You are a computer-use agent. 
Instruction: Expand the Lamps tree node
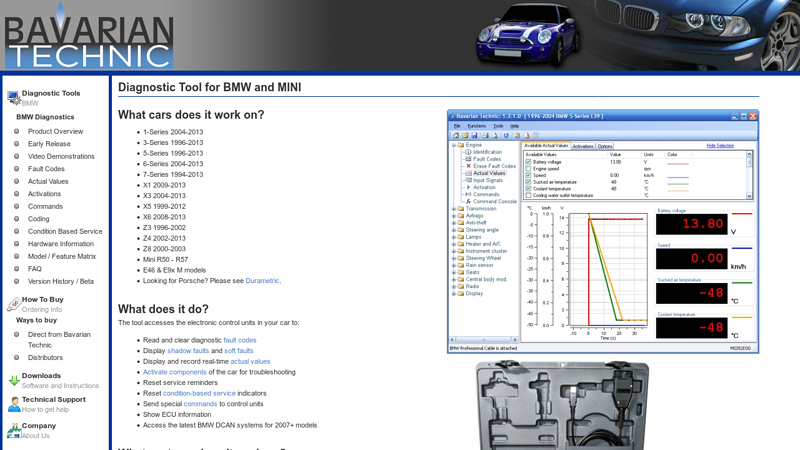(454, 237)
